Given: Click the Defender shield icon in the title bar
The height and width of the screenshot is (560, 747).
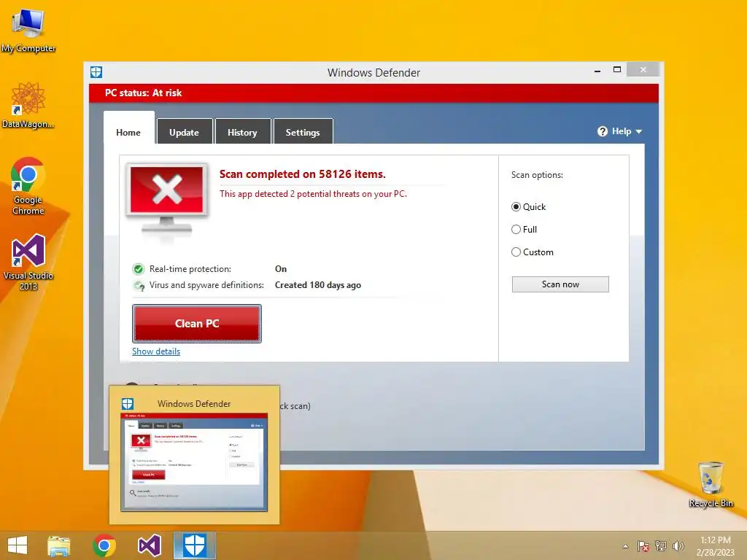Looking at the screenshot, I should coord(96,72).
